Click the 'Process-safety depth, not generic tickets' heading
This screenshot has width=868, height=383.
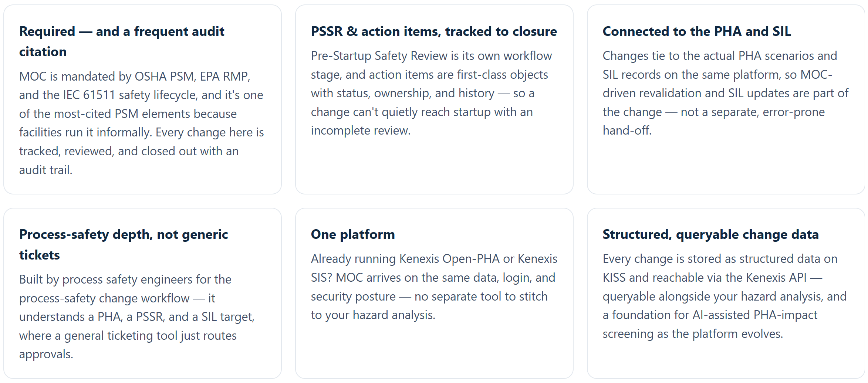[124, 244]
